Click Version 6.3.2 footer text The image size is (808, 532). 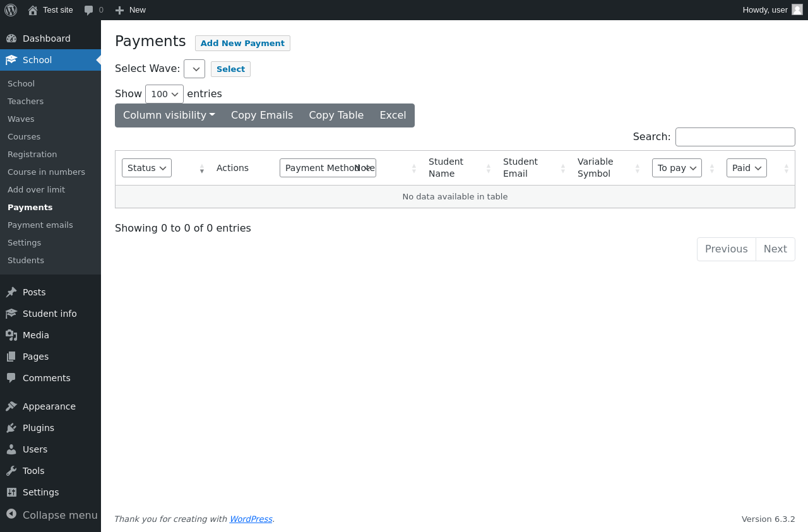[768, 519]
